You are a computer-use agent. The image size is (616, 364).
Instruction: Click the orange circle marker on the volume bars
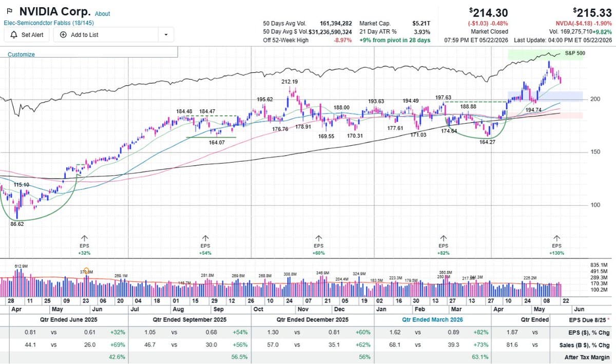tap(87, 271)
